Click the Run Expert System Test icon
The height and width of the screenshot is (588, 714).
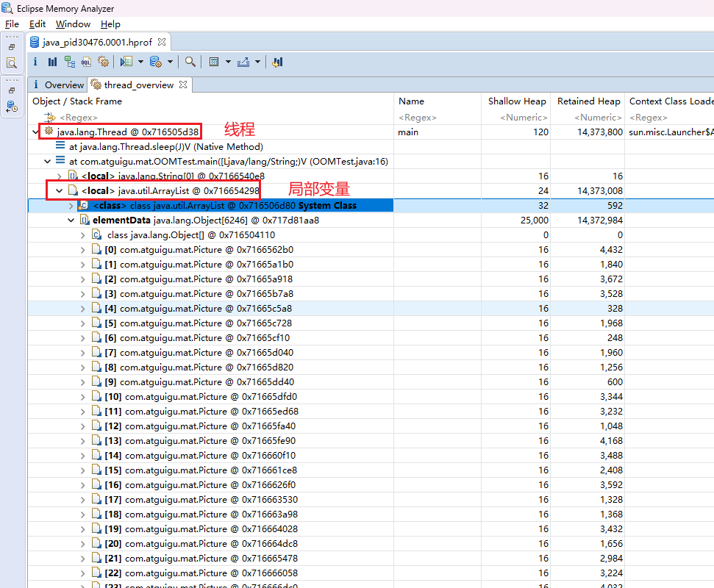(126, 62)
